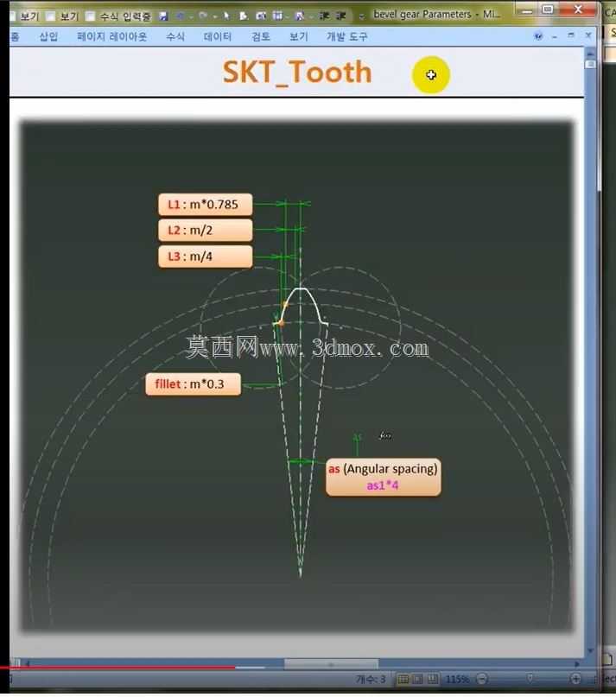The height and width of the screenshot is (697, 616).
Task: Open the 삽입 ribbon tab
Action: [x=48, y=36]
